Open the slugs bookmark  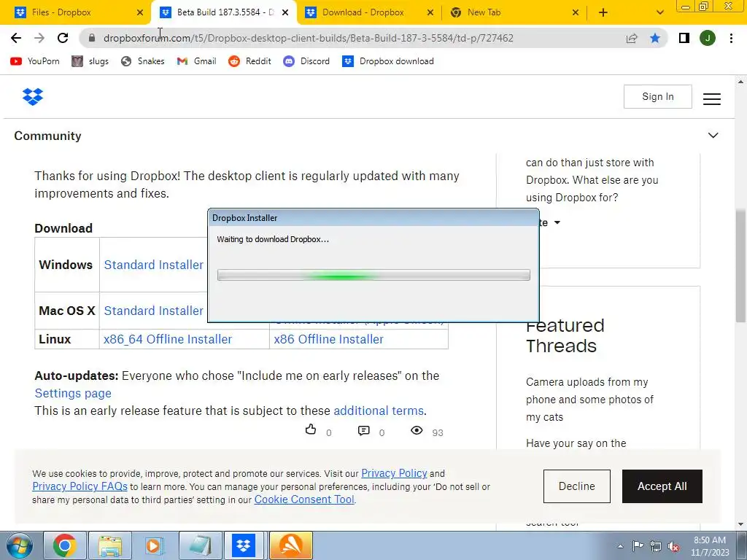[x=90, y=61]
